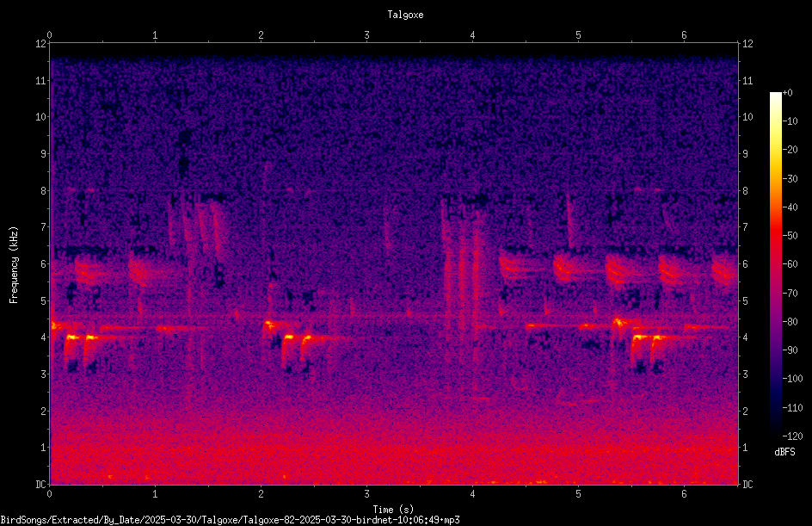
Task: Click the -20 value on the color scale
Action: point(790,150)
